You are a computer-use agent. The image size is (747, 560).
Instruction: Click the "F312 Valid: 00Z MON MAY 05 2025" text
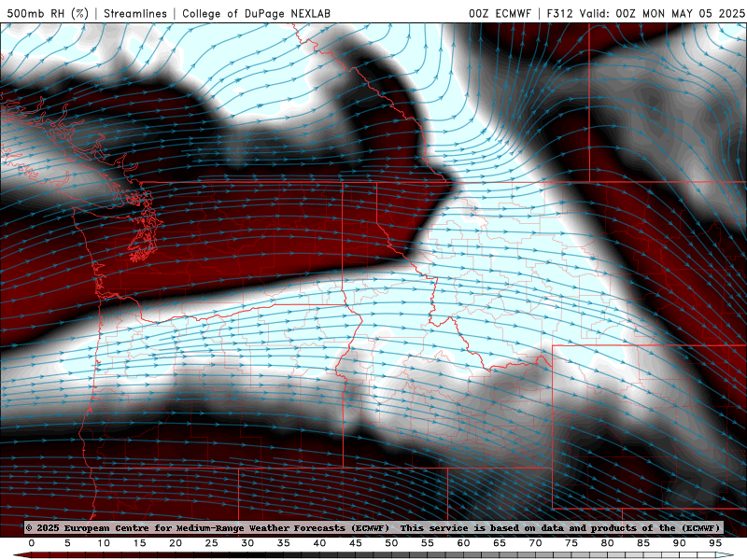coord(645,13)
